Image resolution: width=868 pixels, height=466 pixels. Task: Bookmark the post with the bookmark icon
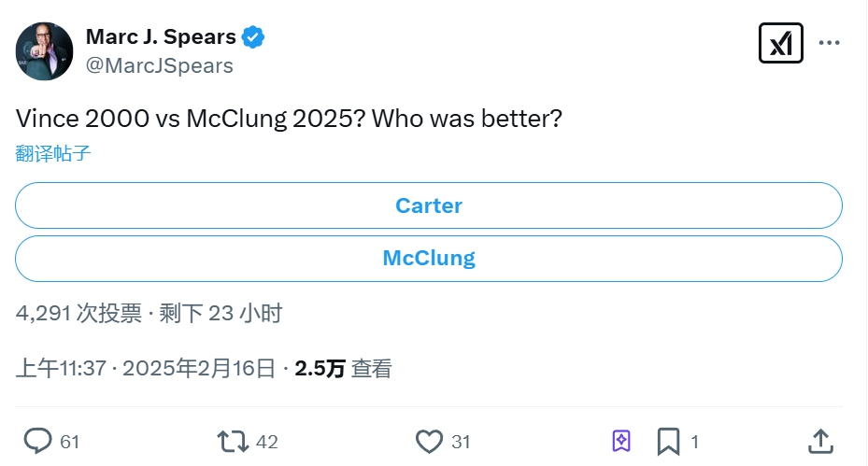click(668, 441)
